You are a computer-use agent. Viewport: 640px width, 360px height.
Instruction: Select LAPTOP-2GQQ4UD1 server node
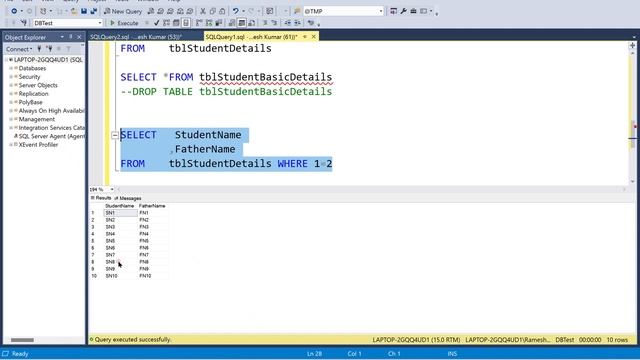[48, 60]
